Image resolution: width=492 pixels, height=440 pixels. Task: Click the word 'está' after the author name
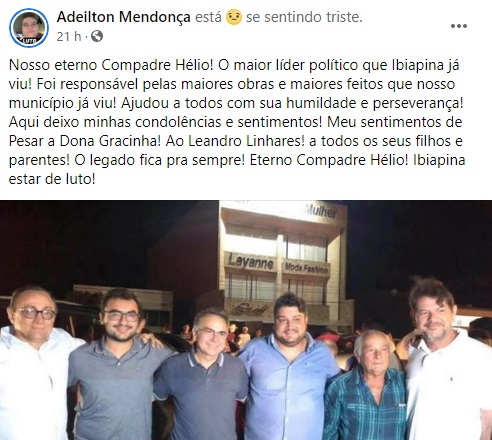(208, 17)
